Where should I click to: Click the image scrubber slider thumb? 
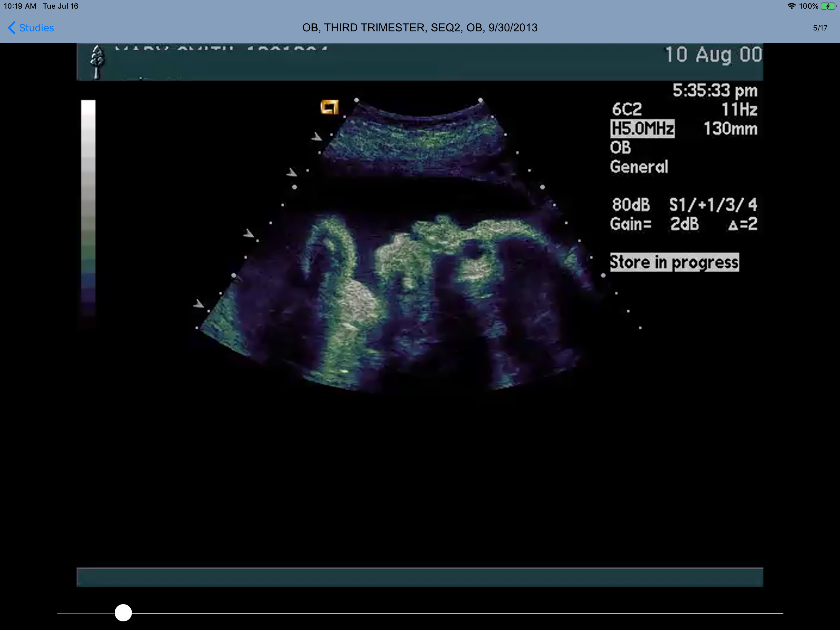123,613
